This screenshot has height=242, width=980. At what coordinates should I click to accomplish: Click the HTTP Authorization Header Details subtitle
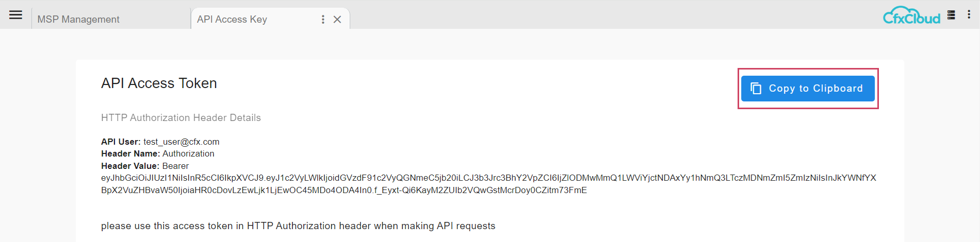click(x=181, y=118)
